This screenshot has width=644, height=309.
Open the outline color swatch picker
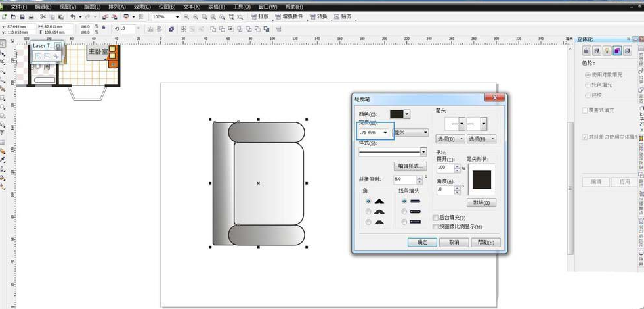[x=400, y=114]
